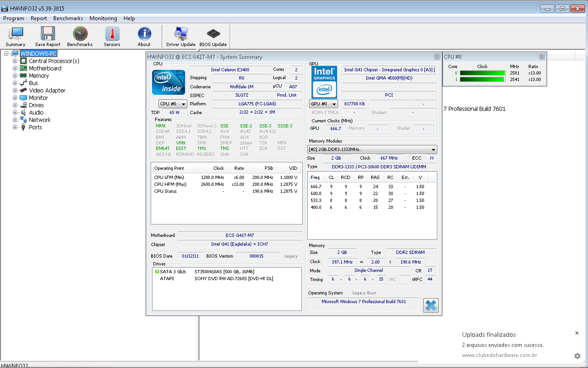Click Core 1 clock bar

point(483,79)
